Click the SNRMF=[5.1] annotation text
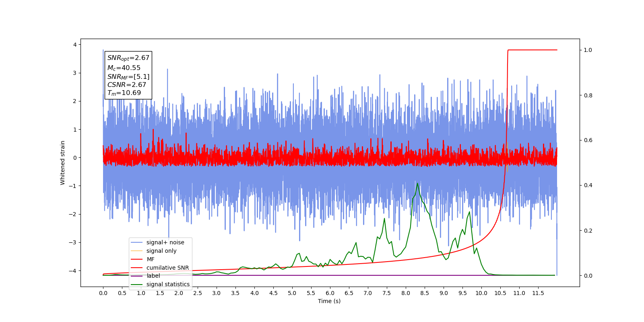This screenshot has height=322, width=644. (x=128, y=76)
